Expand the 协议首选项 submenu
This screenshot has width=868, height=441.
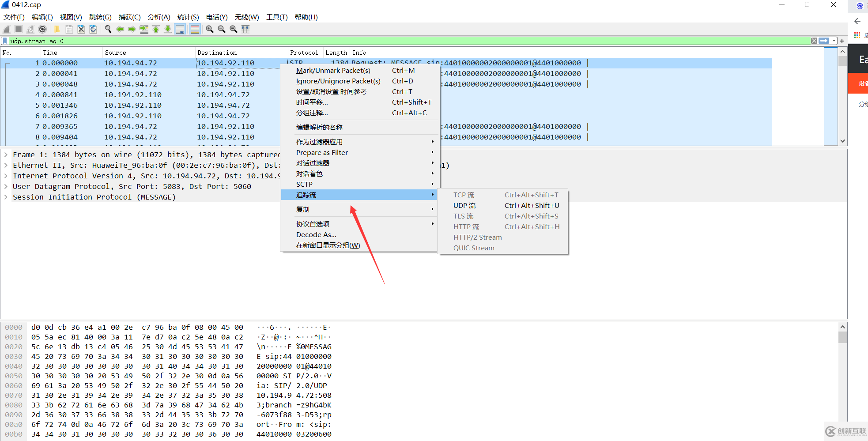pos(359,224)
